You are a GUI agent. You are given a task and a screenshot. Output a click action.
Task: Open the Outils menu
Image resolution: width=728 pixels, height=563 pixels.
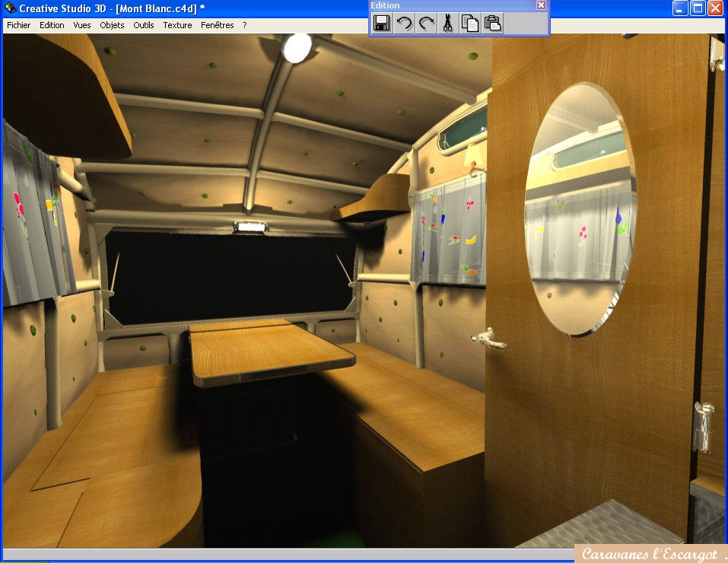(x=144, y=25)
